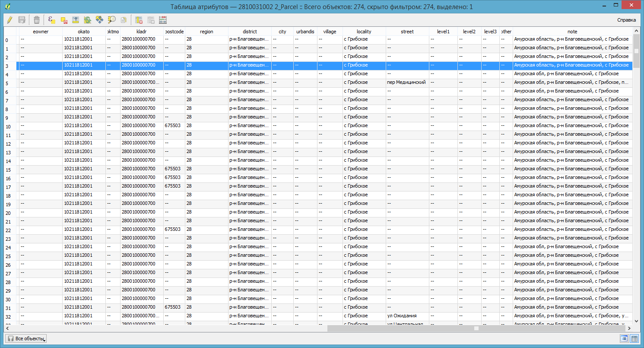Screen dimensions: 644x348
Task: Open the 'Все объекты' filter dropdown
Action: tap(26, 339)
